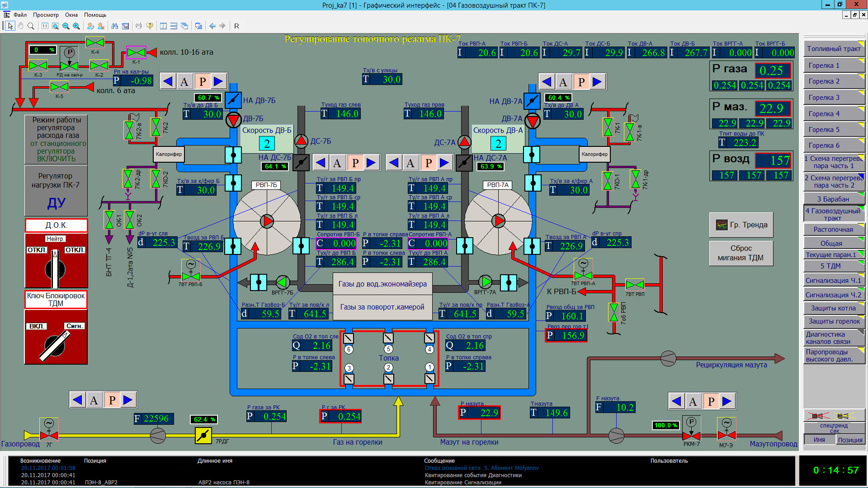Go back with the blue left arrow

212,26
